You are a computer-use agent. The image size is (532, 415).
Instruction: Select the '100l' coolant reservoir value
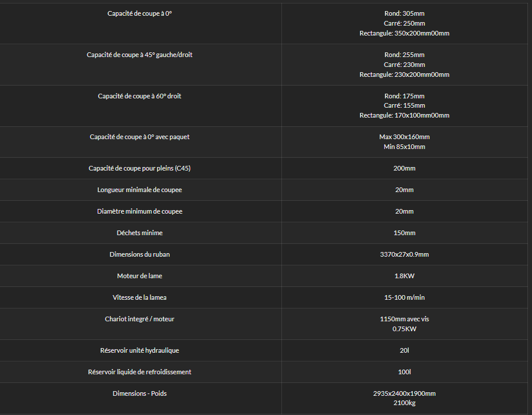pyautogui.click(x=404, y=372)
